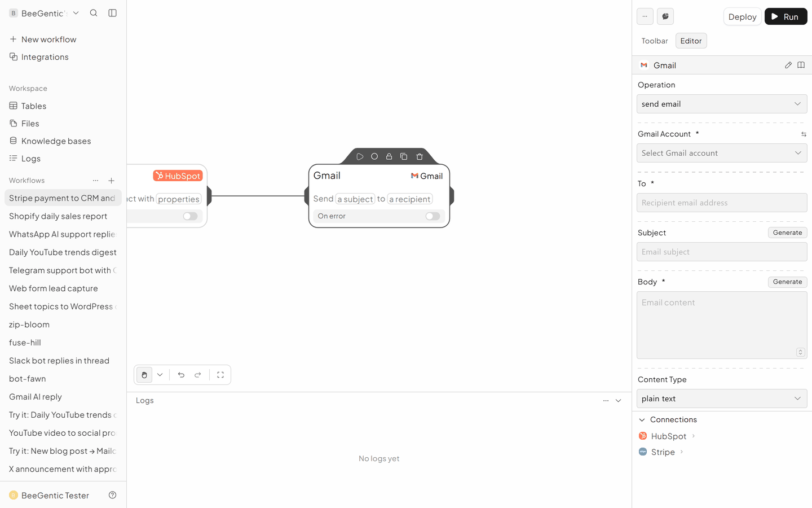This screenshot has width=812, height=508.
Task: Add a workflow with the plus icon
Action: click(x=112, y=181)
